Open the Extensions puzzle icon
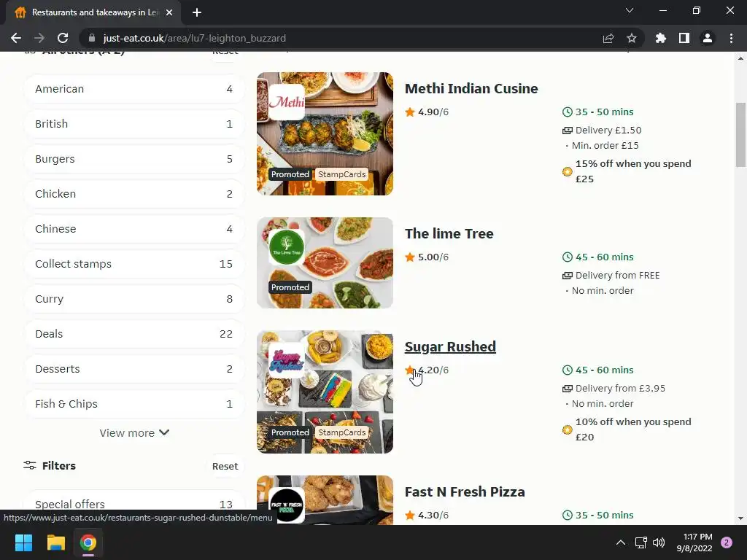Screen dimensions: 747x560 (x=661, y=38)
